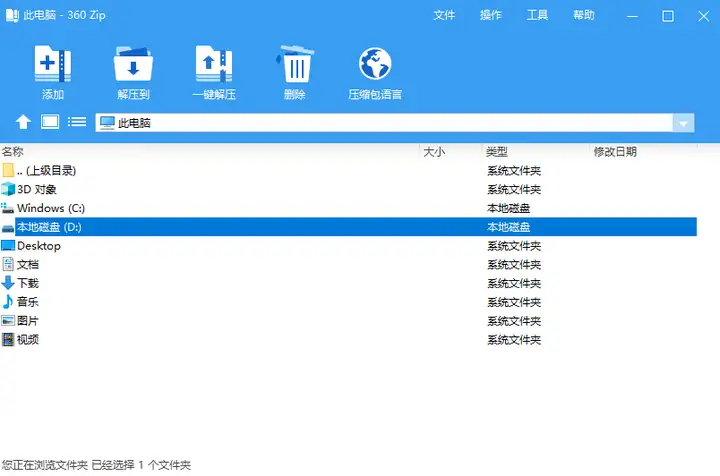The width and height of the screenshot is (720, 476).
Task: Click 系统文件夹 type cell of Desktop row
Action: coord(514,246)
